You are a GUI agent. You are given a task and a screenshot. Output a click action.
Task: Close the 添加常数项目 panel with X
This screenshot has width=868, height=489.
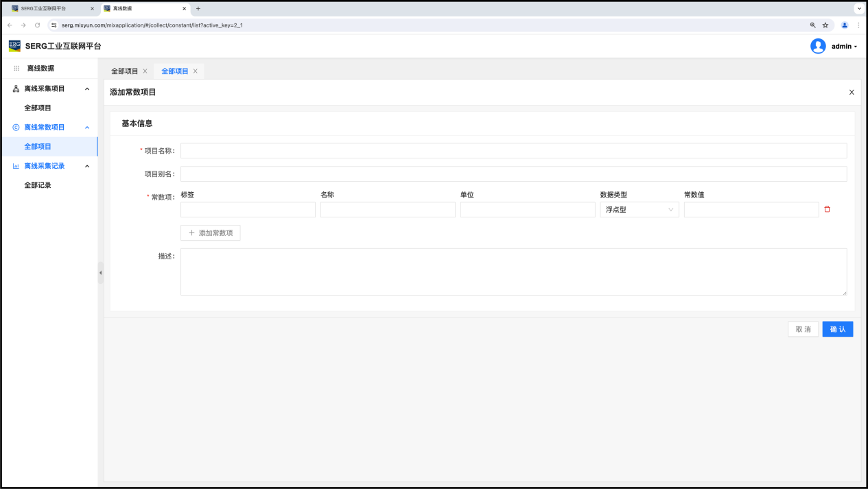852,92
